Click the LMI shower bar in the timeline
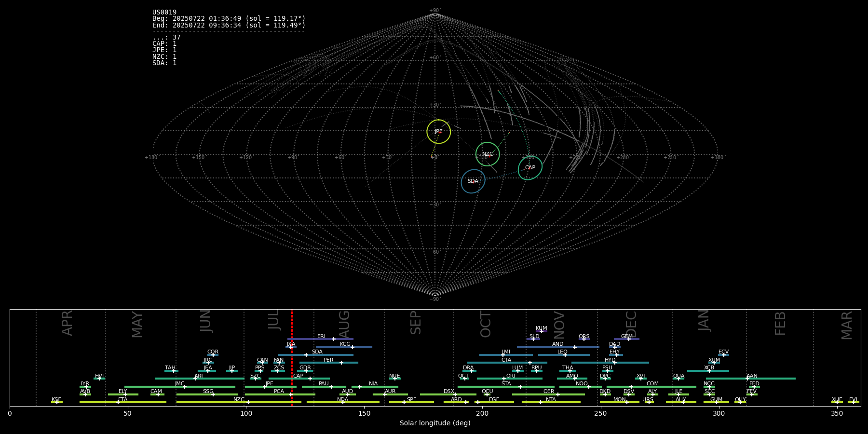The image size is (868, 434). click(506, 355)
